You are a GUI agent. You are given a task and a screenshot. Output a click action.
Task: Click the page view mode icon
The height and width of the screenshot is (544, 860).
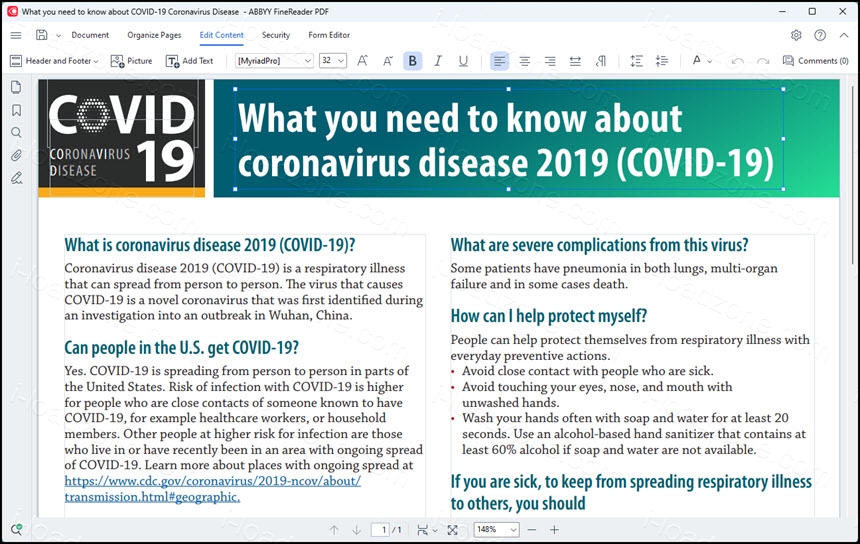coord(422,530)
